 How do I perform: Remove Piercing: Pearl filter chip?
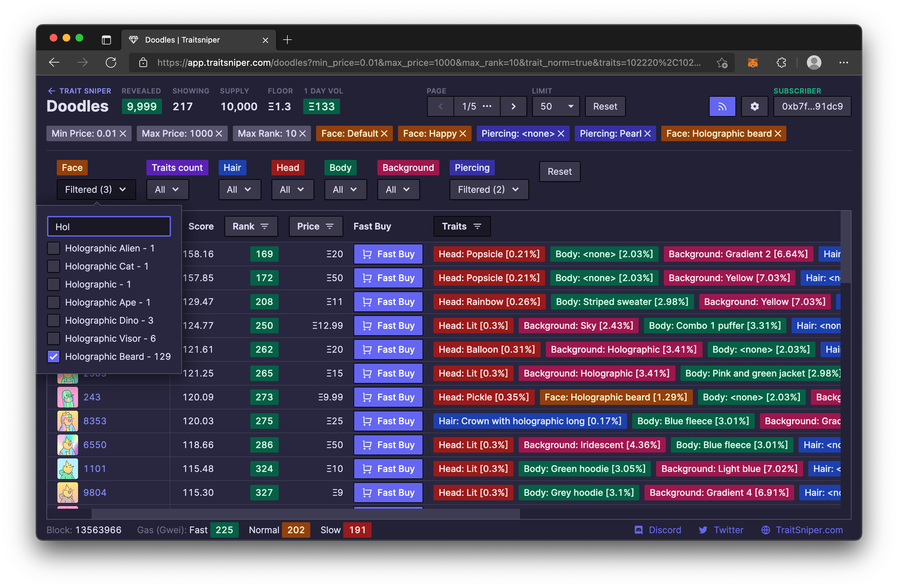coord(647,133)
